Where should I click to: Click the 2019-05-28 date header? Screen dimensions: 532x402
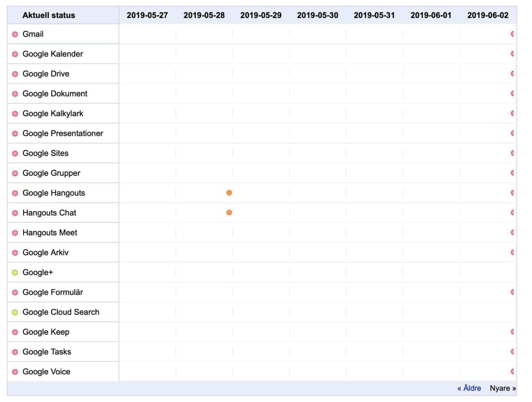204,15
